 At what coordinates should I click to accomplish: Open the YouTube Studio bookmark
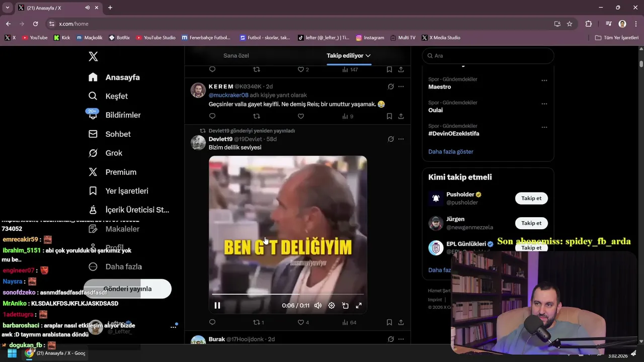tap(156, 38)
